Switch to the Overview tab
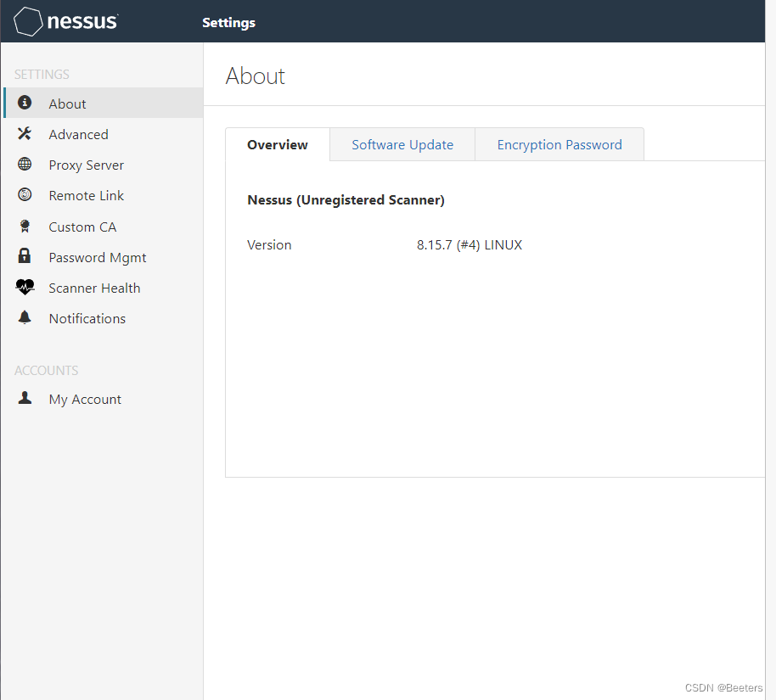The height and width of the screenshot is (700, 776). 278,144
